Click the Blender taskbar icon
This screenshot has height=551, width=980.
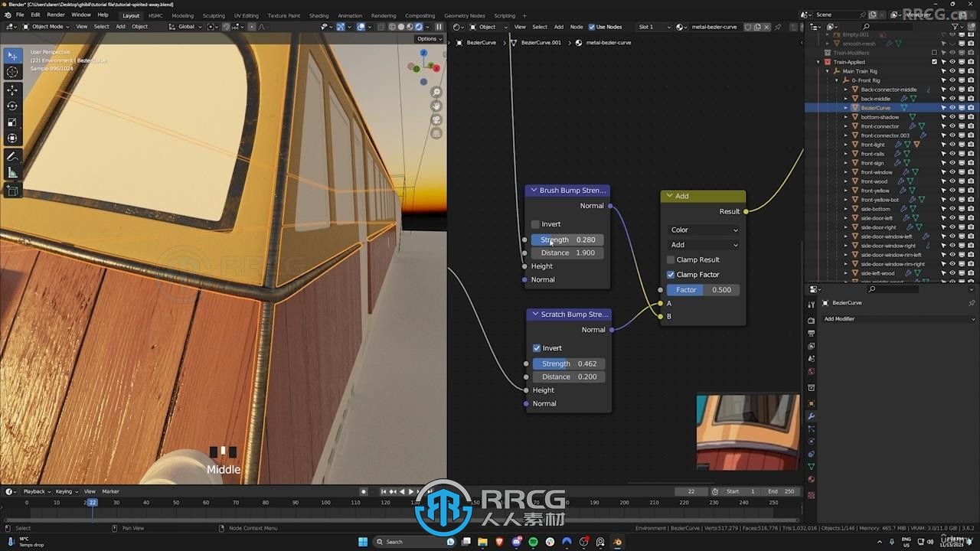[617, 542]
